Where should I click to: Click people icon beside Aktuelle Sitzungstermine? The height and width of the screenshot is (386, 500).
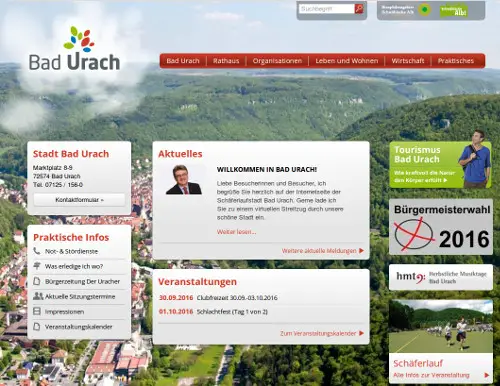[38, 296]
